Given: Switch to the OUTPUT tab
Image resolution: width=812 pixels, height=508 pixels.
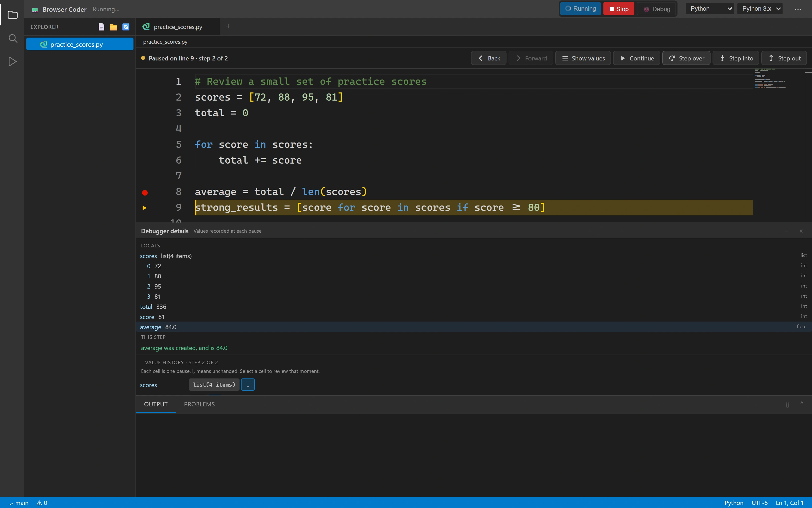Looking at the screenshot, I should tap(156, 404).
